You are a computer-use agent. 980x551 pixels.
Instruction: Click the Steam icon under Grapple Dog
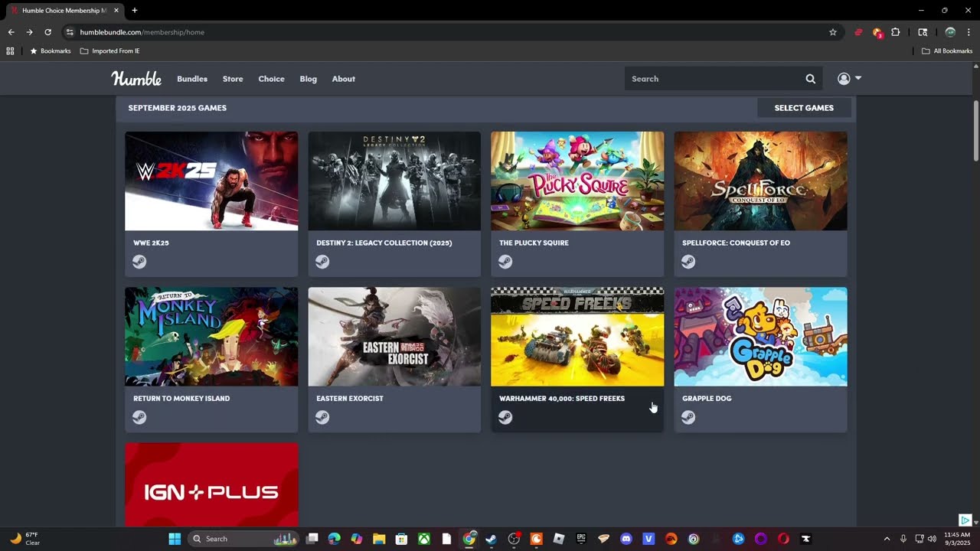(x=688, y=417)
